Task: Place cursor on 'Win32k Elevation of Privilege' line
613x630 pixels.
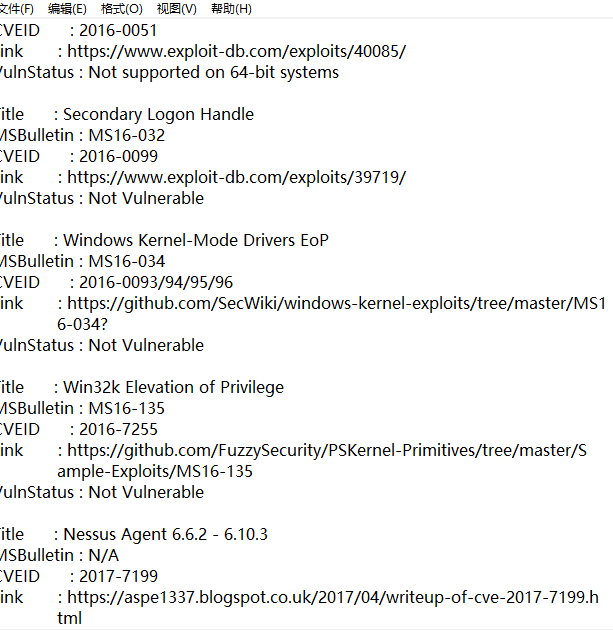Action: [173, 387]
